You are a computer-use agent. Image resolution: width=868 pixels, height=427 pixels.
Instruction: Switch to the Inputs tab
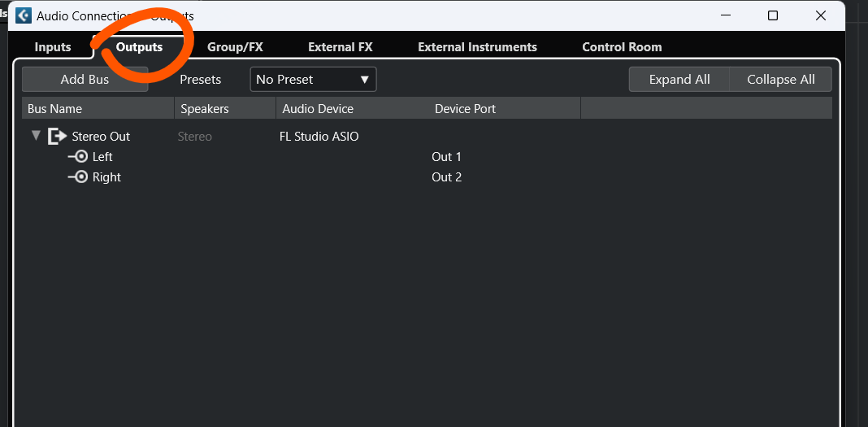click(53, 47)
